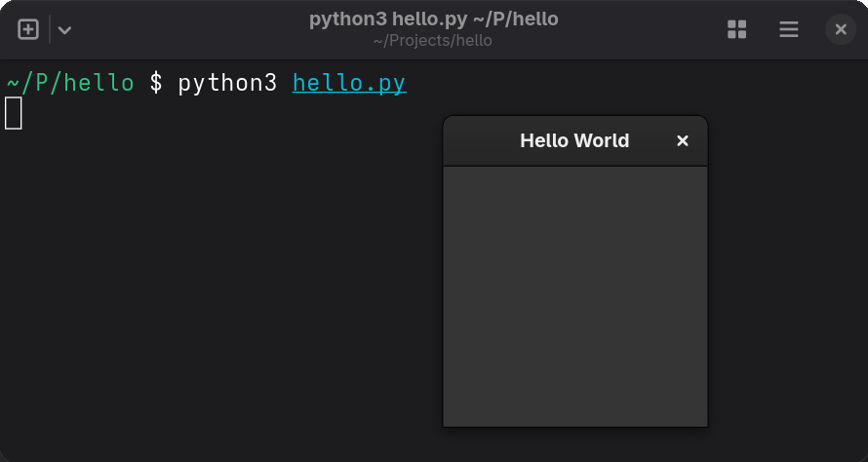The height and width of the screenshot is (462, 868).
Task: Click the green ~/P/hello prompt path
Action: [70, 83]
